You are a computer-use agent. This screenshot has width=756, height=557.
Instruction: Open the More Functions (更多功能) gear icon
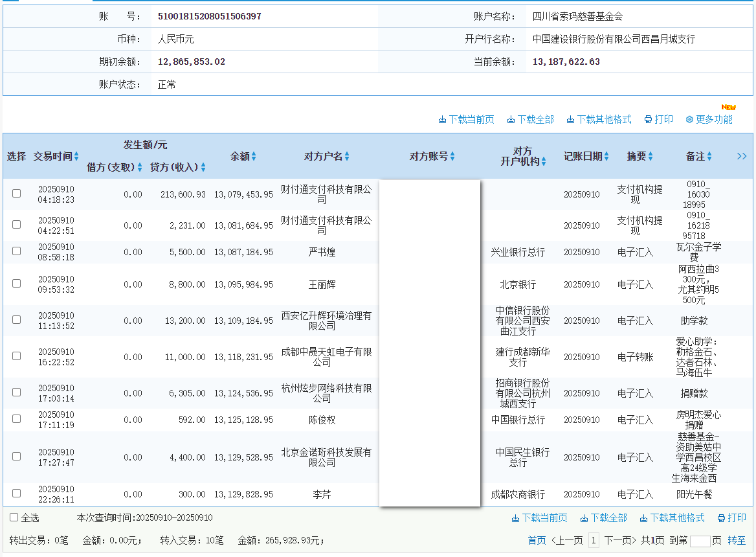click(x=689, y=120)
